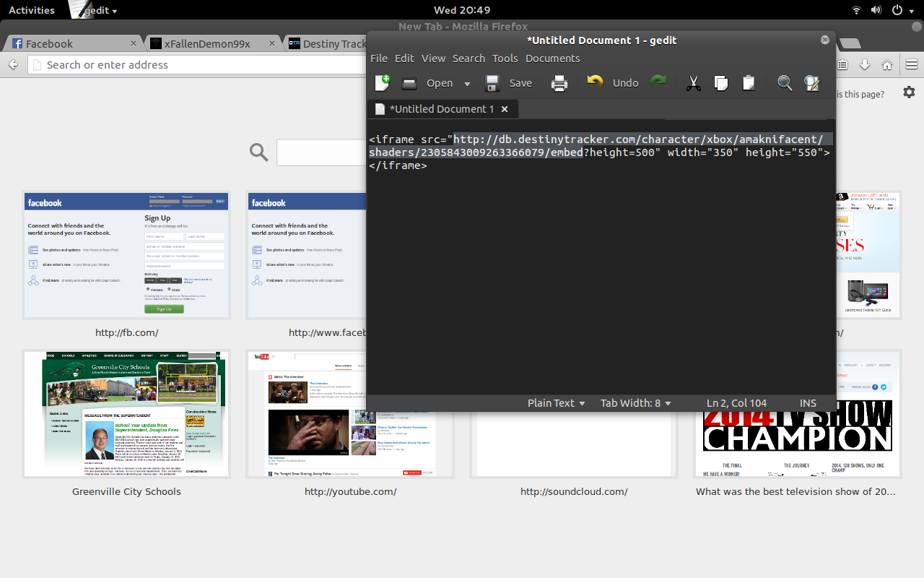
Task: Switch to the xFallenDemon99x tab
Action: pos(212,43)
